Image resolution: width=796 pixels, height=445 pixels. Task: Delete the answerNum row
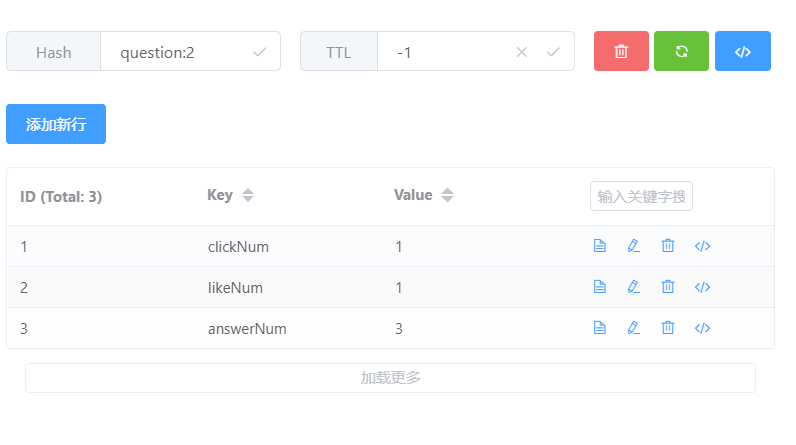667,327
